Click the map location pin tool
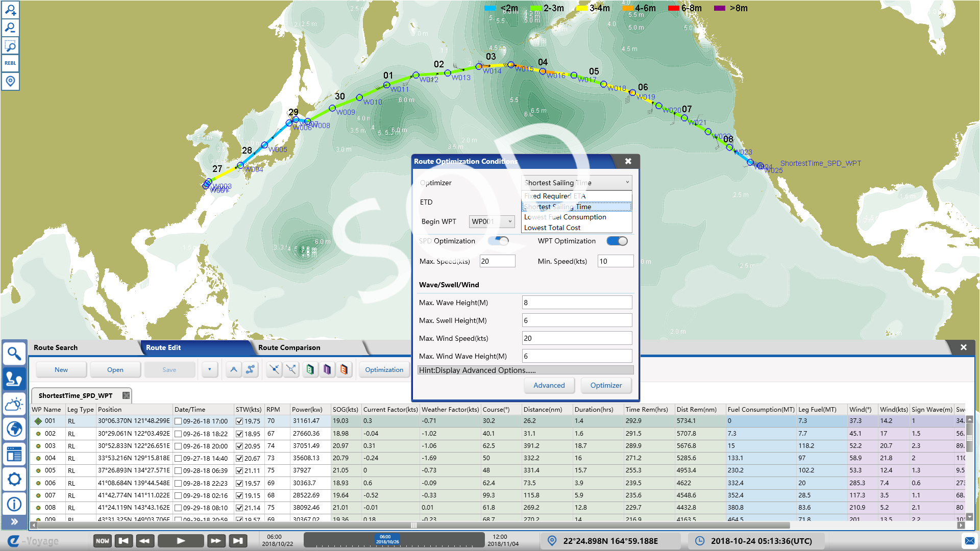The height and width of the screenshot is (551, 980). point(10,81)
